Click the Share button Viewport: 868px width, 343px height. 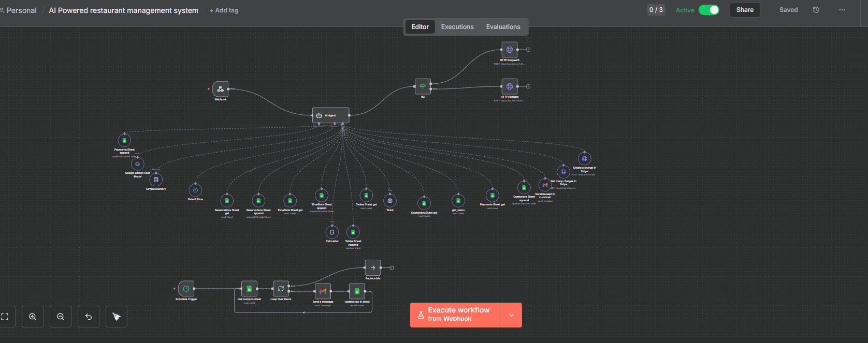tap(745, 10)
